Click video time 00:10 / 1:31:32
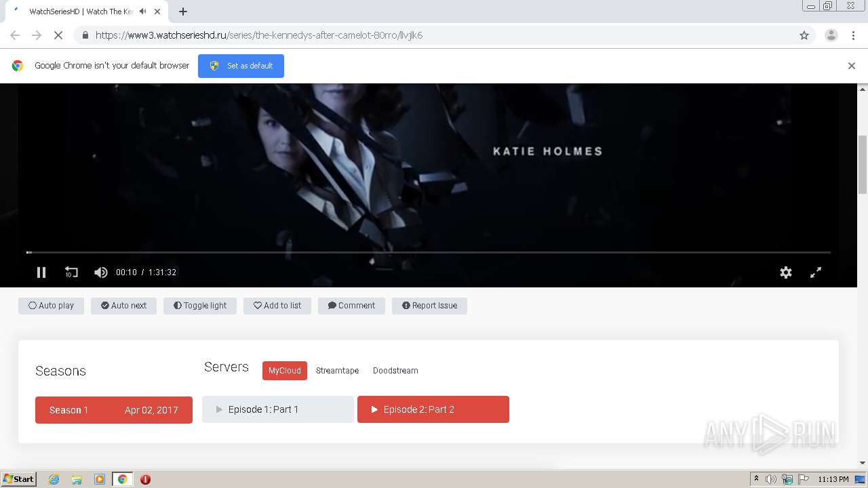Screen dimensions: 868x488 point(146,272)
